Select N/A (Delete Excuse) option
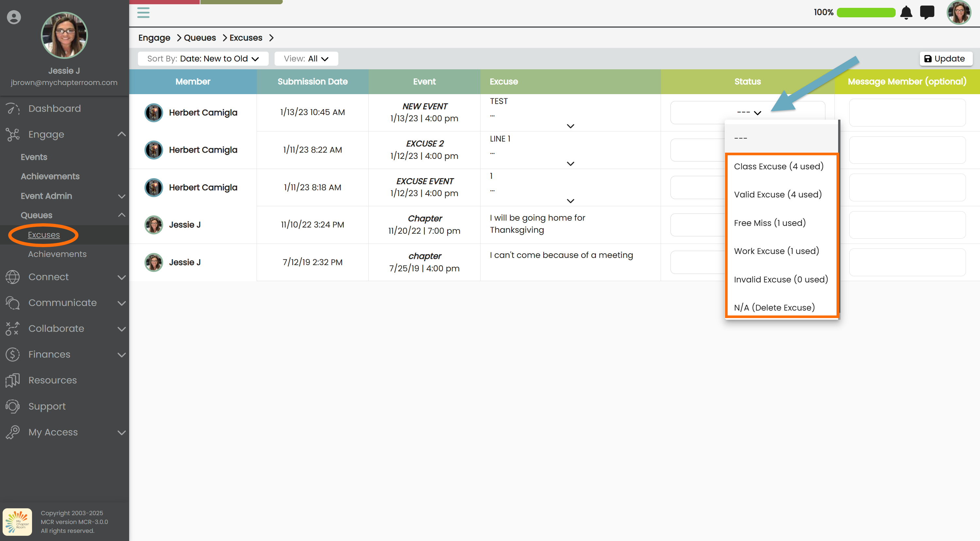Screen dimensions: 980x541 (774, 307)
